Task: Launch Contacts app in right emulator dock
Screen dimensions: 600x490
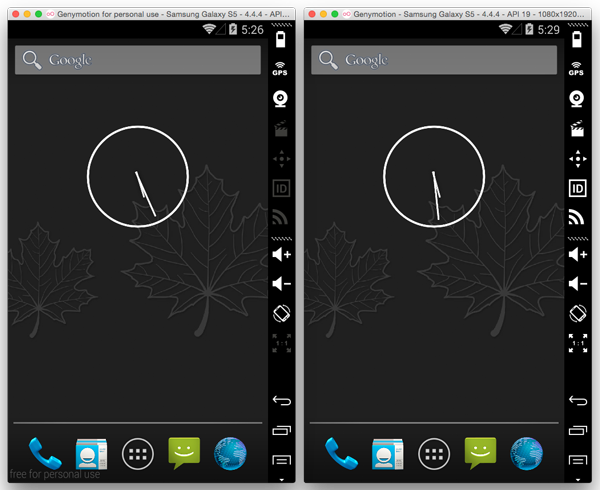Action: [x=388, y=454]
